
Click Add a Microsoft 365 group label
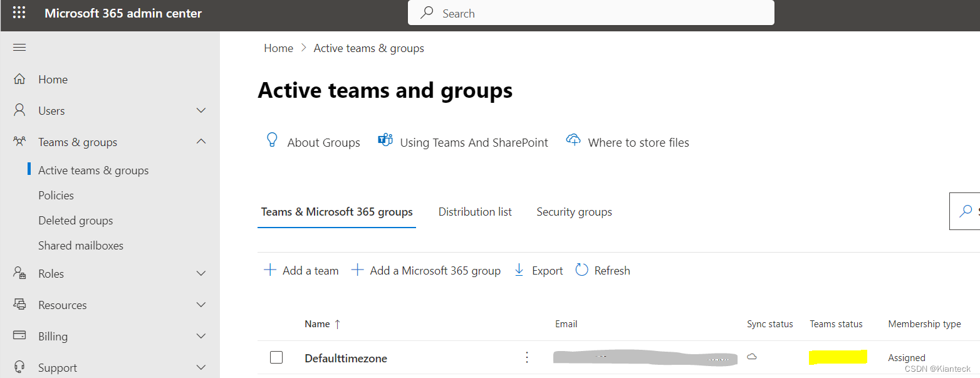(x=435, y=271)
